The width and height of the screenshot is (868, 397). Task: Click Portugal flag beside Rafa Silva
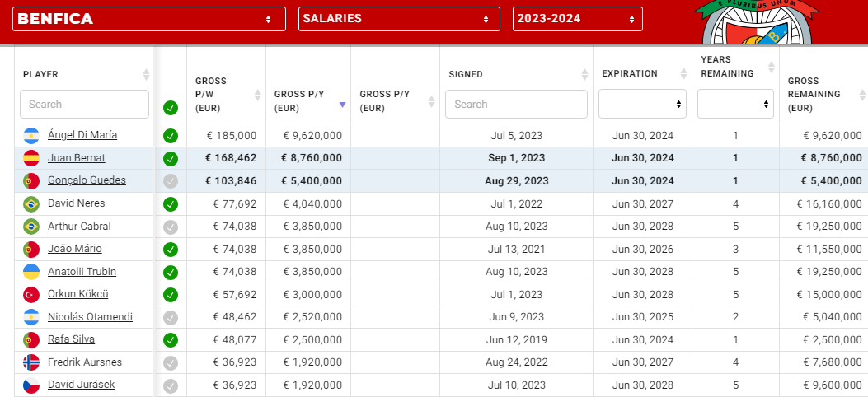(x=31, y=340)
